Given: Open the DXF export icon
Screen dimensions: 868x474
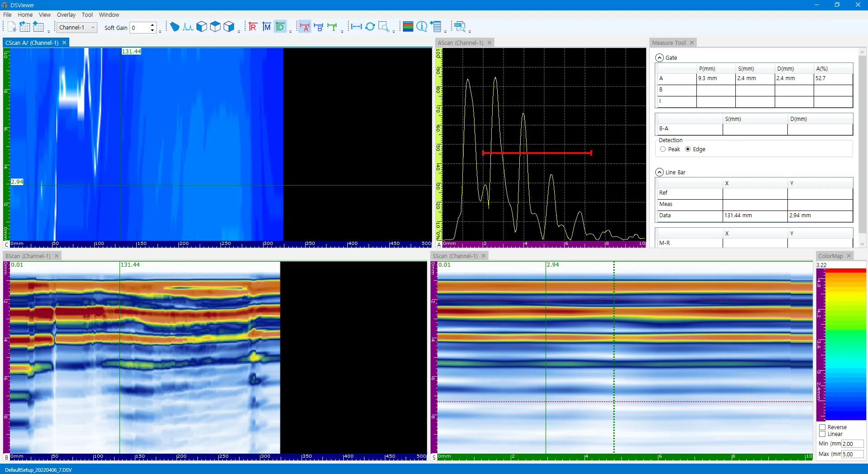Looking at the screenshot, I should (x=460, y=27).
